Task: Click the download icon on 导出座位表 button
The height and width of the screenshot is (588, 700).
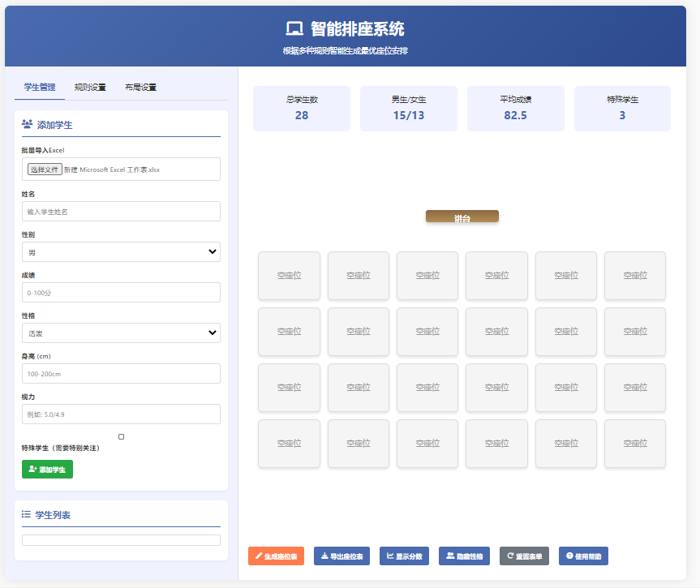Action: pyautogui.click(x=324, y=556)
